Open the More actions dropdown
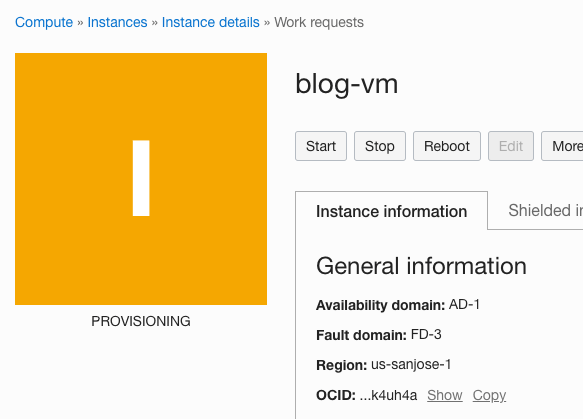583x419 pixels. [x=562, y=146]
